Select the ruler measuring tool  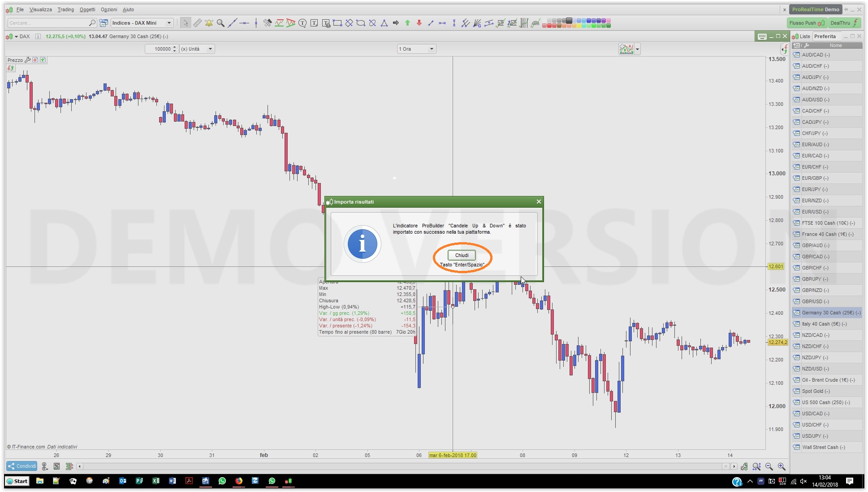(x=197, y=23)
